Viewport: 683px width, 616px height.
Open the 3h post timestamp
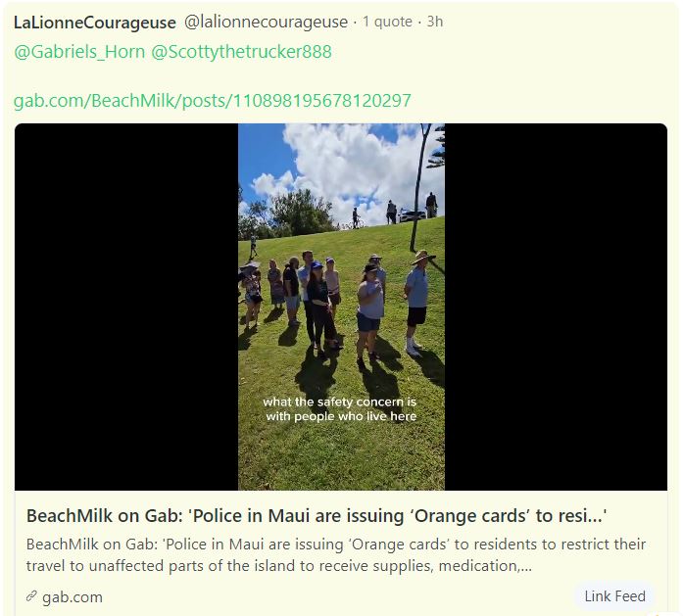[435, 22]
